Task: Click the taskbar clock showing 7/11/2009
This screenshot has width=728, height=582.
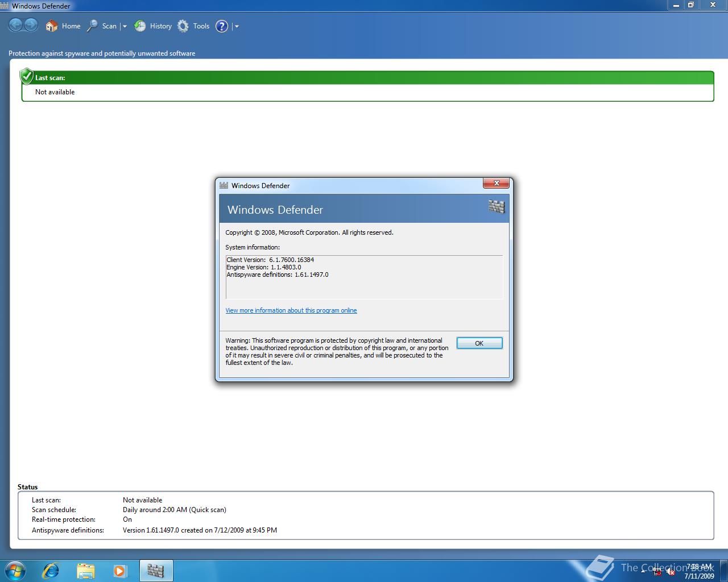Action: coord(699,571)
